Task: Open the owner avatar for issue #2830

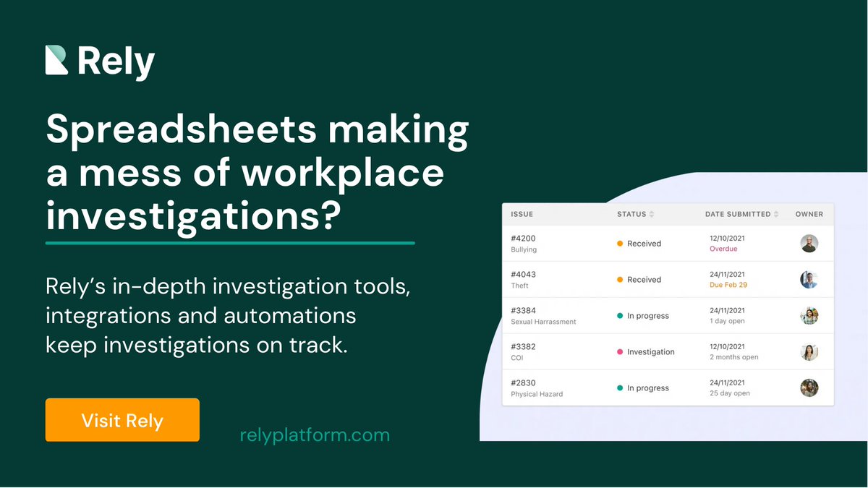Action: coord(809,388)
